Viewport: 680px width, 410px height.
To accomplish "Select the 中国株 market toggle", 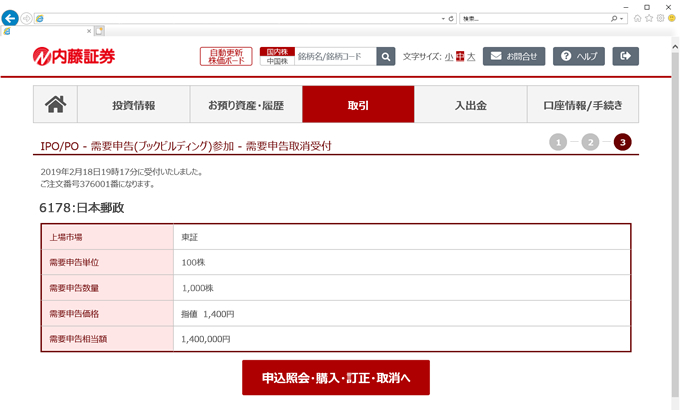I will (277, 61).
